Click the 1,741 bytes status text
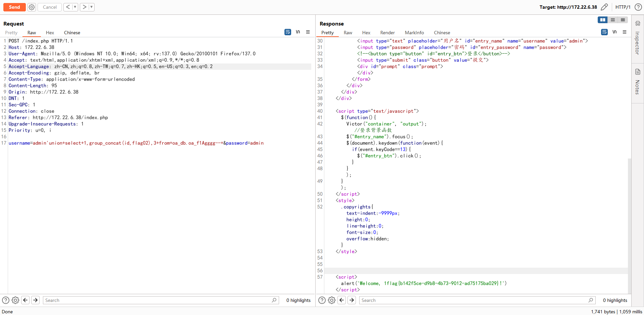The width and height of the screenshot is (644, 315). coord(603,312)
